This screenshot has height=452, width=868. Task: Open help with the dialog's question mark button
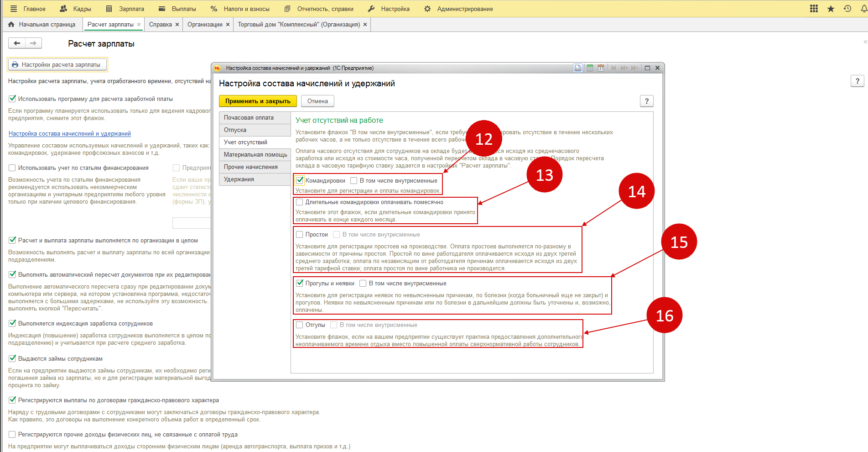coord(646,101)
